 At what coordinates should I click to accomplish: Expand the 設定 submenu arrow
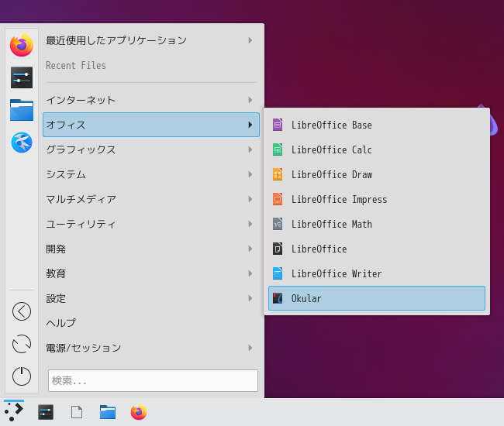pyautogui.click(x=250, y=298)
